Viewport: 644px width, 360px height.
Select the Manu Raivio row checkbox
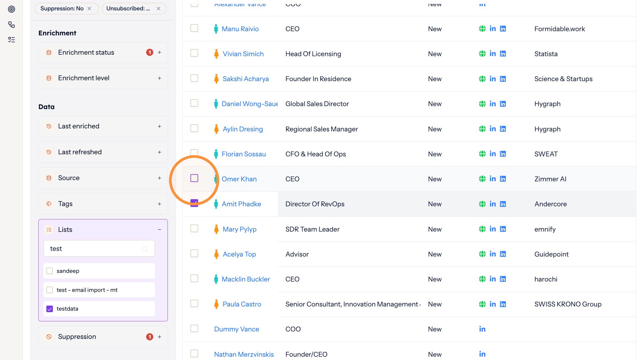(194, 28)
